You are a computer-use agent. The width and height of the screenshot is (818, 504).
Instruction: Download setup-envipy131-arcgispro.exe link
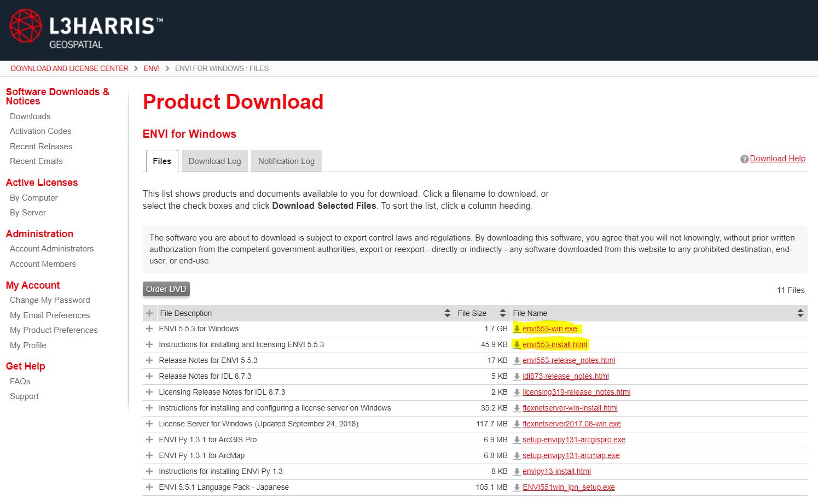coord(574,440)
